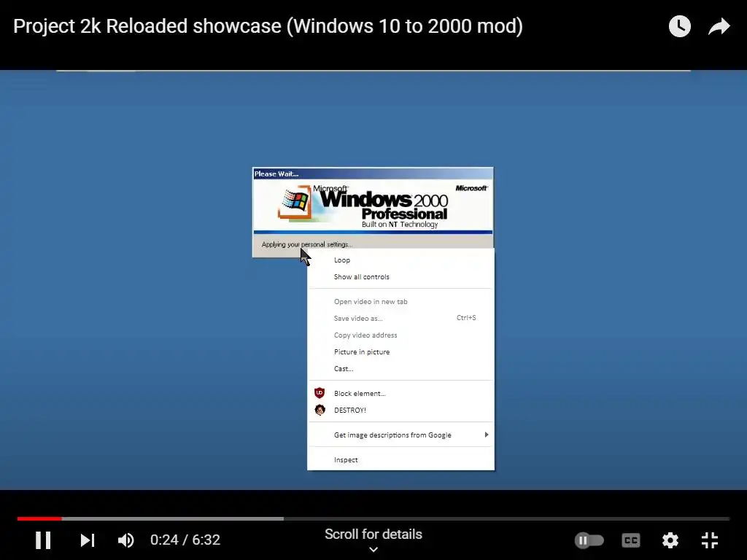Select Save video as...
The height and width of the screenshot is (560, 747).
400,318
